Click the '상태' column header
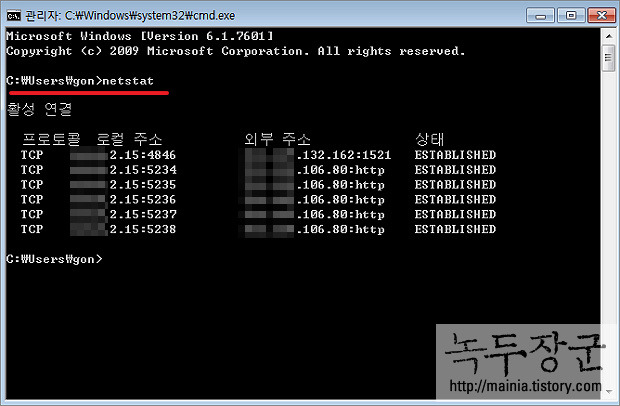 point(429,139)
